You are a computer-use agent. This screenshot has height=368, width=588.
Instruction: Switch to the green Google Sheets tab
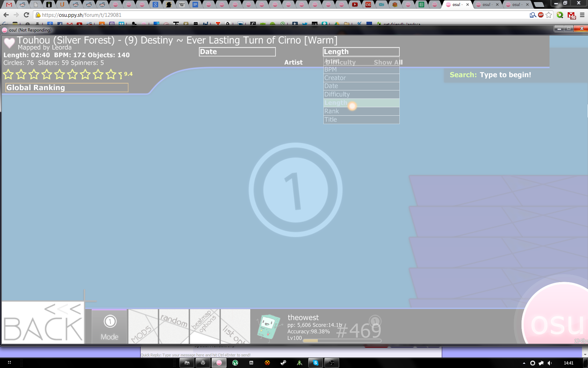pyautogui.click(x=421, y=5)
